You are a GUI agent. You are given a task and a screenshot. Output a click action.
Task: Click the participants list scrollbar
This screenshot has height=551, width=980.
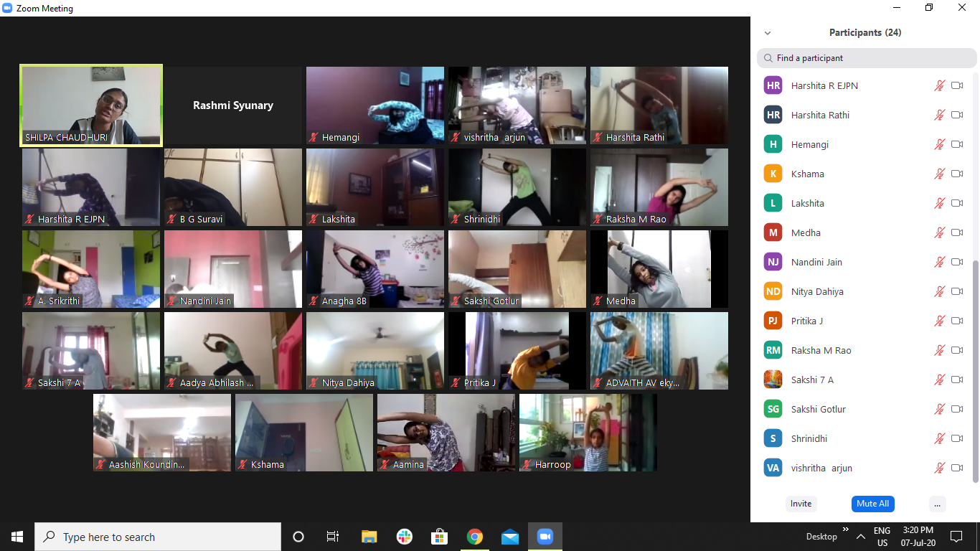975,371
